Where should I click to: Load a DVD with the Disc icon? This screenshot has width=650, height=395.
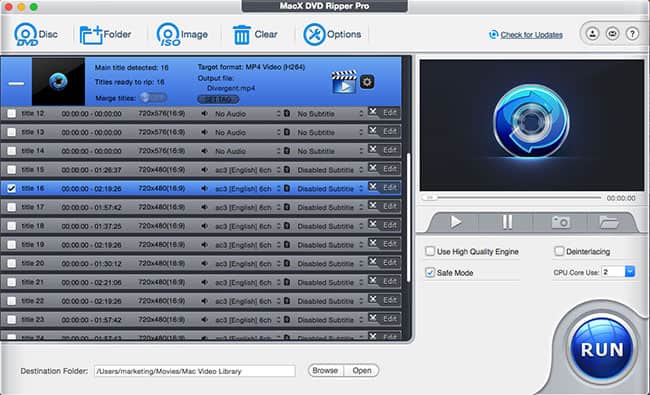[26, 34]
